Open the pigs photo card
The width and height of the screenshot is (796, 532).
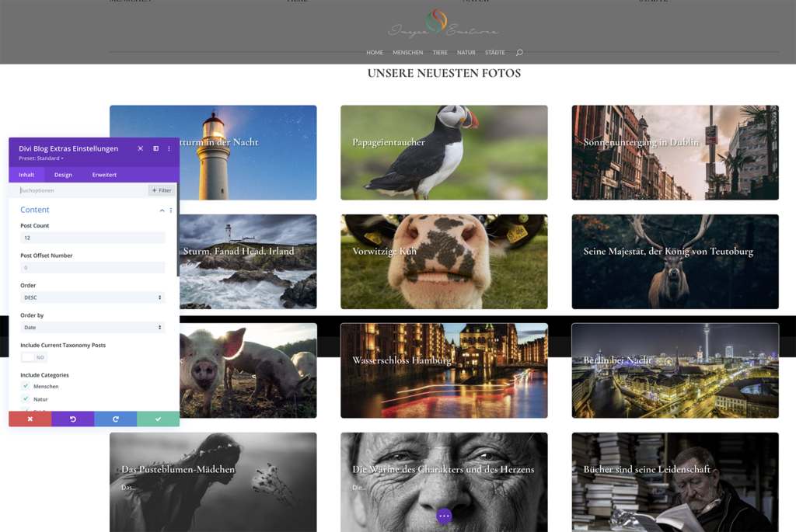[248, 370]
